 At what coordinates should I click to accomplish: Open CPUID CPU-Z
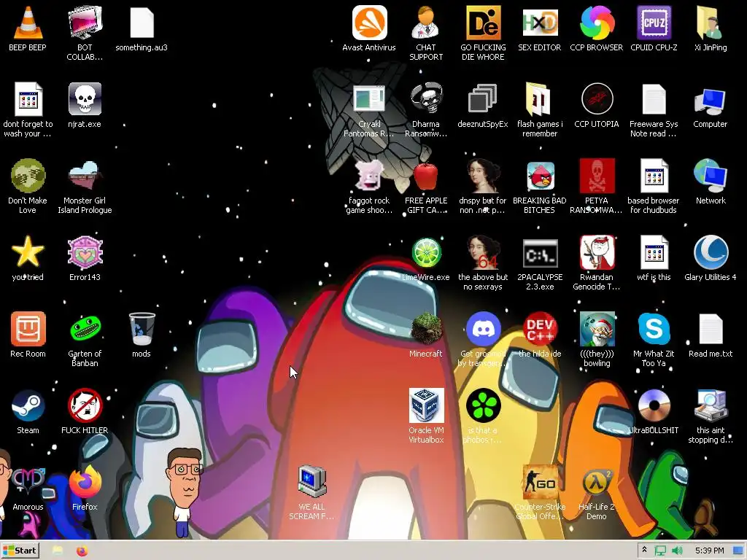(654, 23)
